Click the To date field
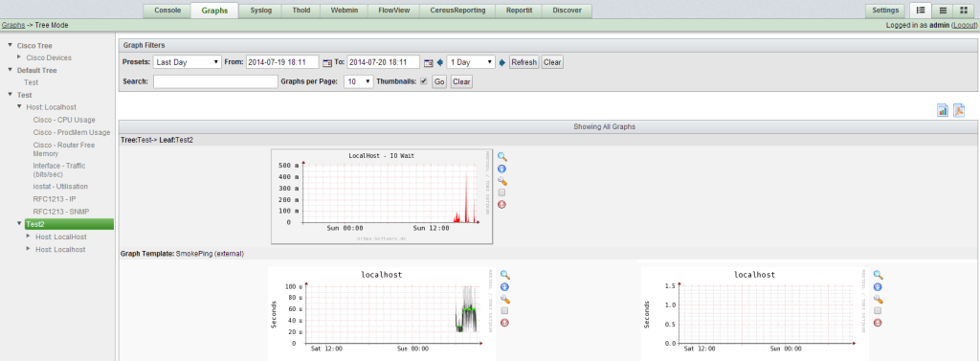This screenshot has height=361, width=980. tap(383, 62)
